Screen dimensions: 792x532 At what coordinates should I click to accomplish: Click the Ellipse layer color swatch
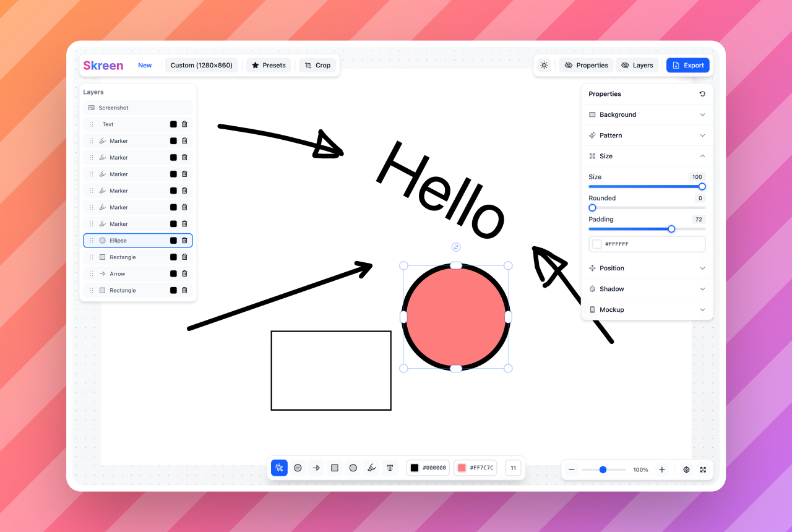173,241
